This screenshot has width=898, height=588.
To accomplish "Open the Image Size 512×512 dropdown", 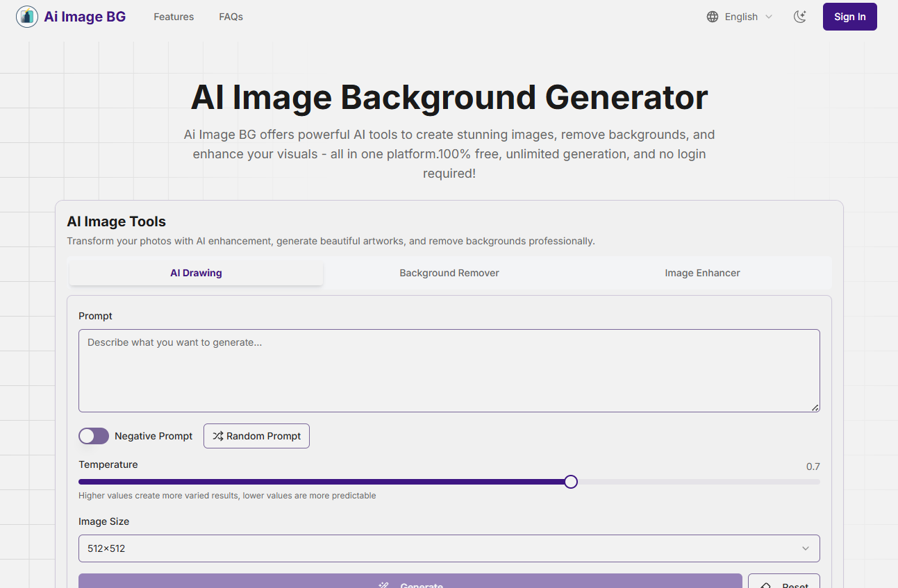I will tap(449, 548).
